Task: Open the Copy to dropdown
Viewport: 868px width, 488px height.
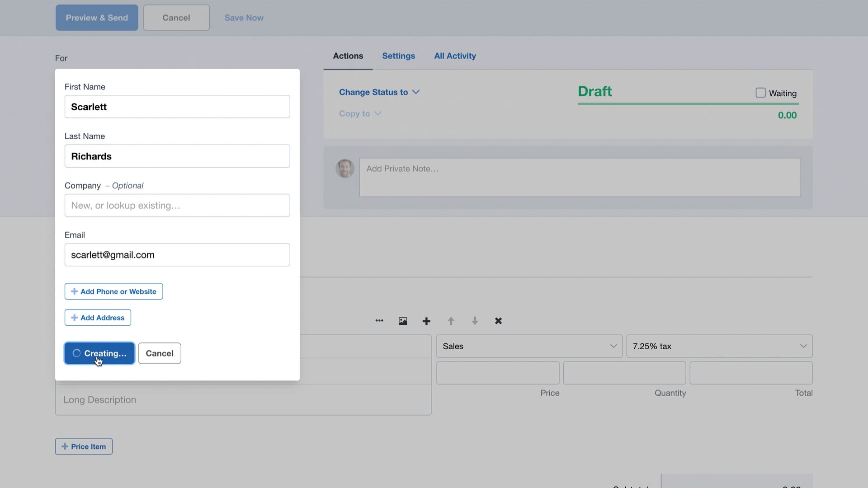Action: [x=360, y=113]
